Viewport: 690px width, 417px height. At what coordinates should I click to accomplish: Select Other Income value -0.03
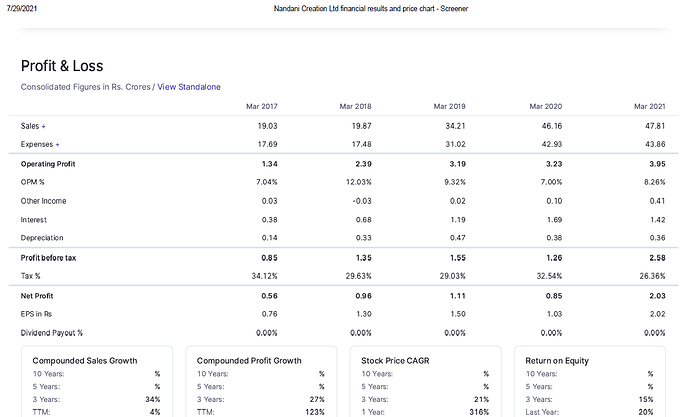[x=362, y=201]
